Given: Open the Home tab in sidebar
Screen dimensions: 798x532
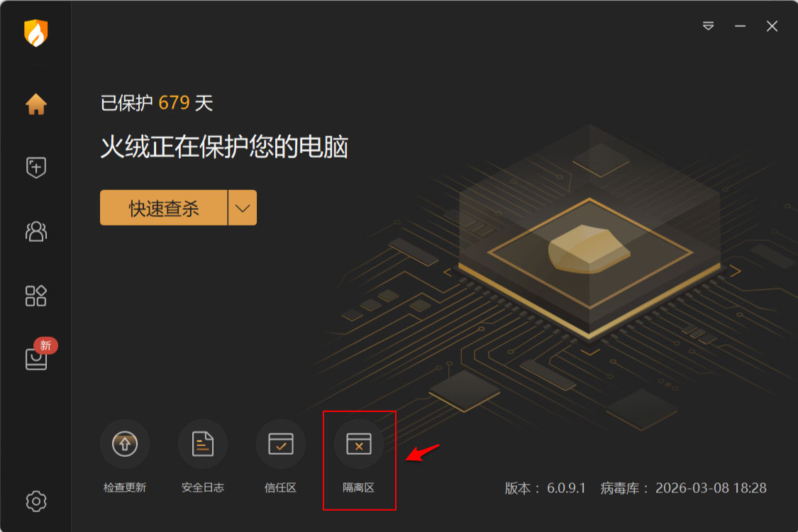Looking at the screenshot, I should pos(35,104).
